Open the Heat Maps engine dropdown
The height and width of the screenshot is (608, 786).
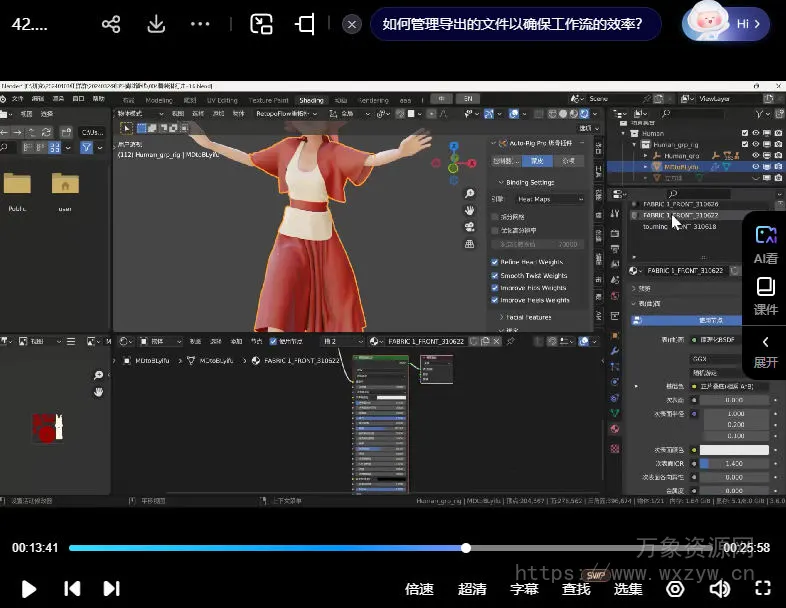click(549, 199)
